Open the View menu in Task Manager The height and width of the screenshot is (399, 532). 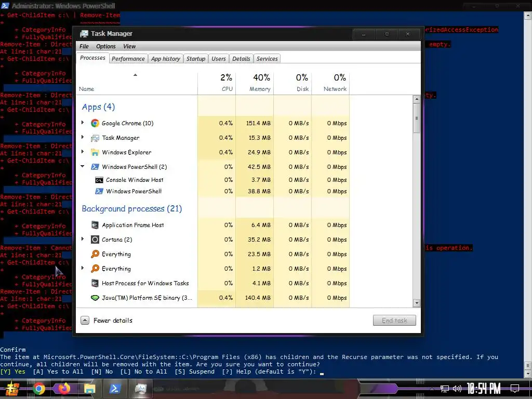click(129, 46)
